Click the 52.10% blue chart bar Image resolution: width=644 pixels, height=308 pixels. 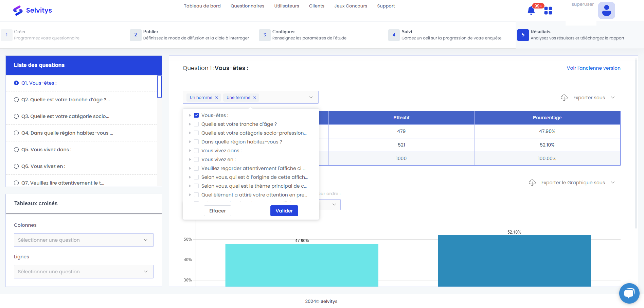coord(514,261)
